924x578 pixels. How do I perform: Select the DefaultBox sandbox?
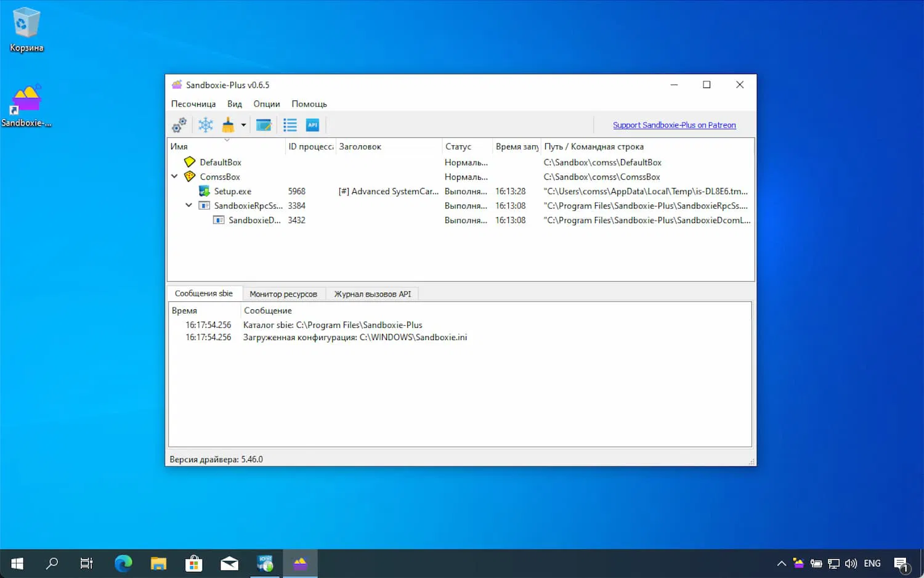(220, 163)
